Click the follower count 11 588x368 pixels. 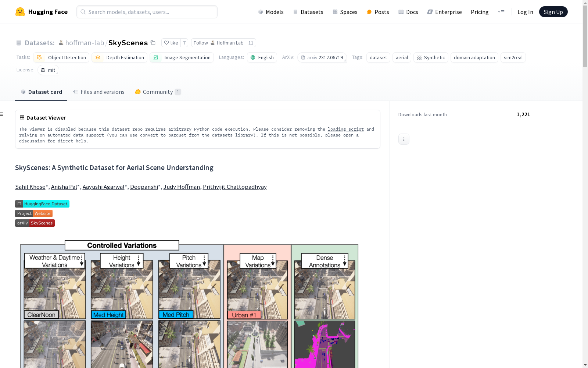[251, 43]
